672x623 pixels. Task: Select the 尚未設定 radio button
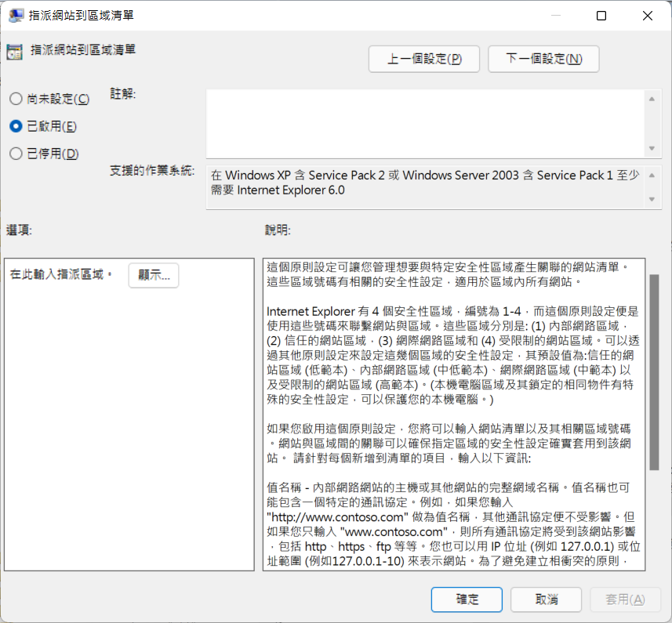pyautogui.click(x=16, y=99)
